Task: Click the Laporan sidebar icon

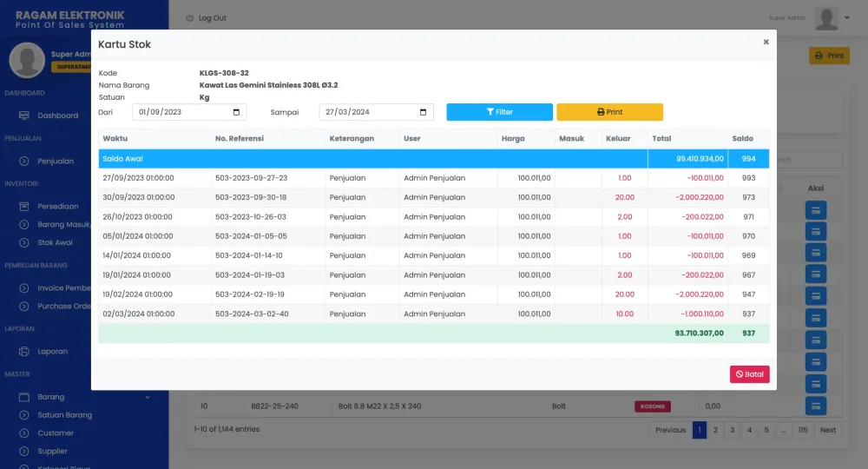Action: (x=23, y=352)
